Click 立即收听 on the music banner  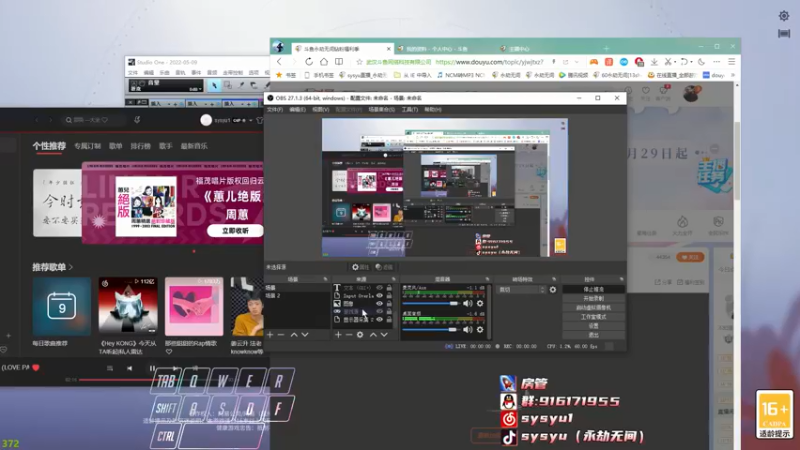235,231
